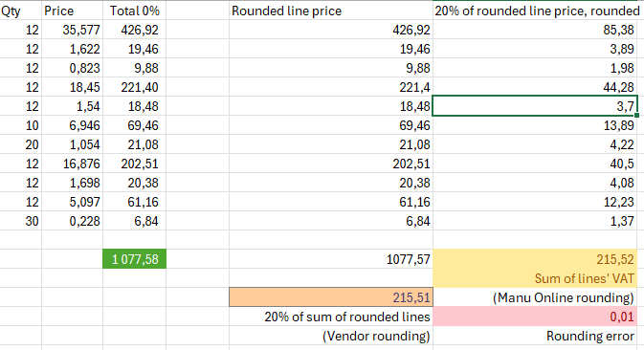Select the active cell containing 3,7
Screen dimensions: 644x350
[x=536, y=106]
